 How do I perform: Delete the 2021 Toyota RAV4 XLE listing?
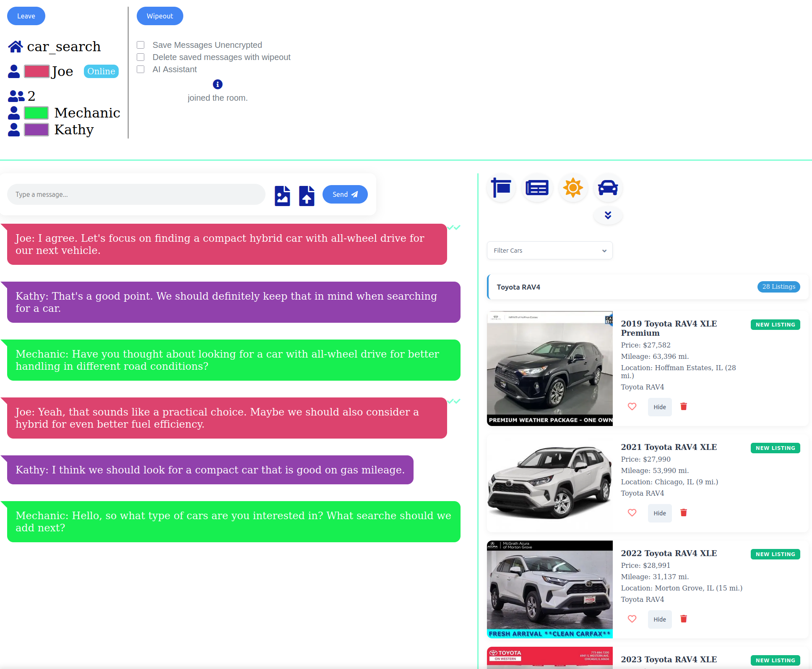[684, 512]
